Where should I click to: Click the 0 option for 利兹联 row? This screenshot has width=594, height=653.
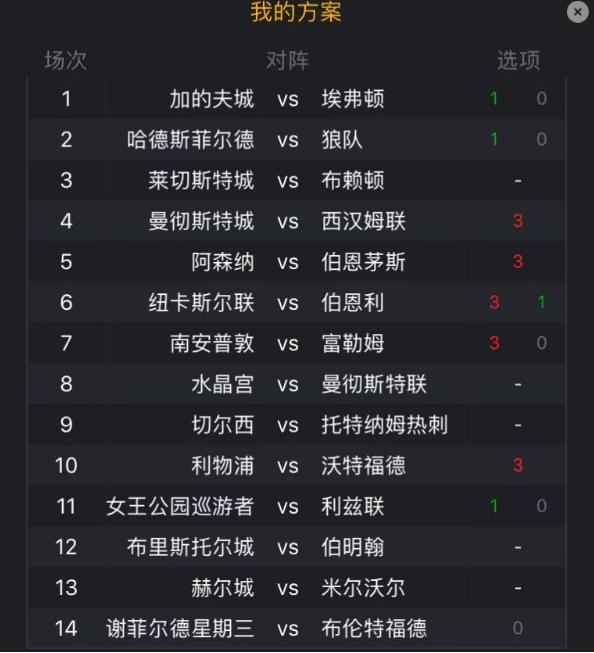click(x=541, y=506)
